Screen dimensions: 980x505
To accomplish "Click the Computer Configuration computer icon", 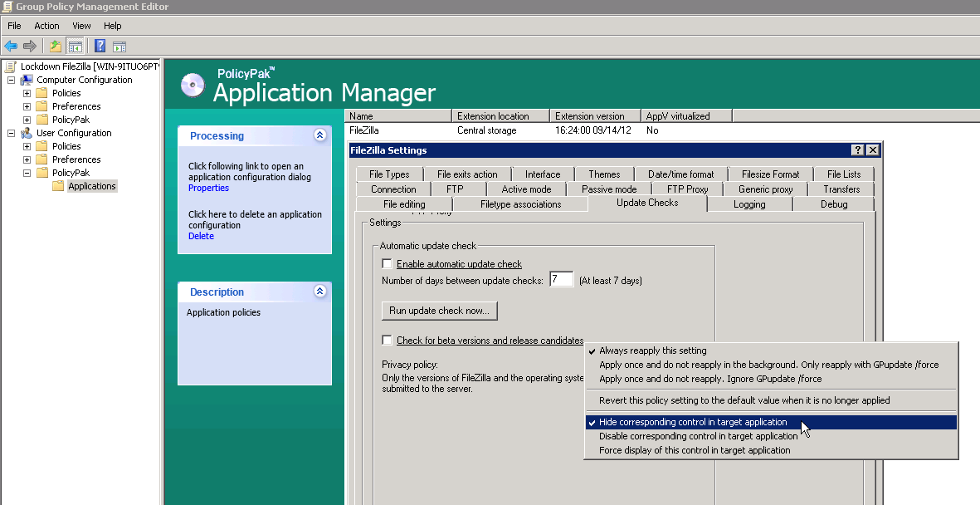I will (27, 80).
